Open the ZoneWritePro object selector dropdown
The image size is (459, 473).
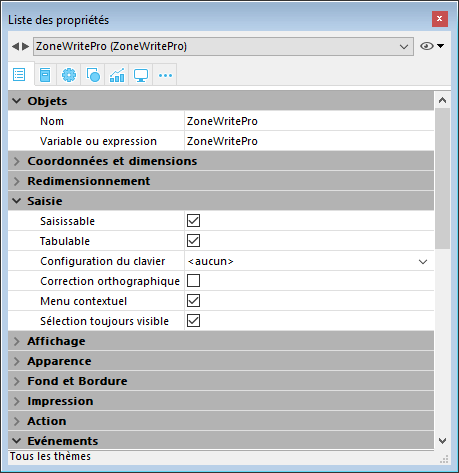[x=223, y=46]
